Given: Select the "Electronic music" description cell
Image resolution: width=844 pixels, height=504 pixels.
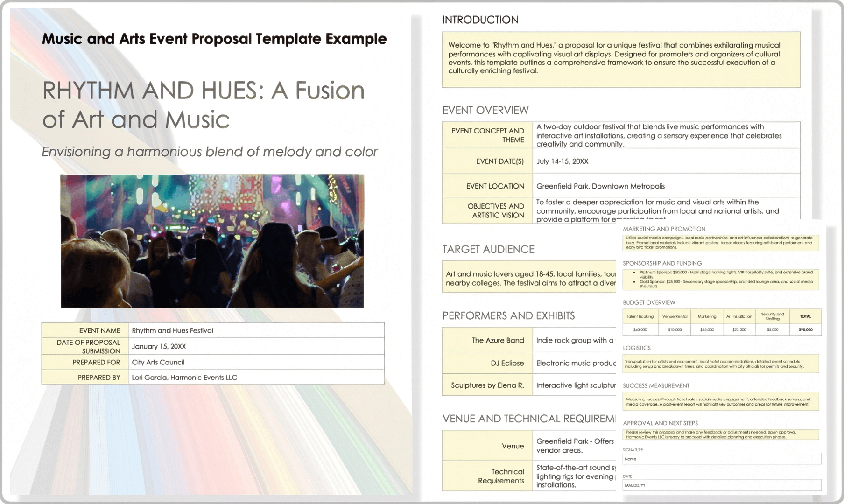Looking at the screenshot, I should click(x=575, y=363).
